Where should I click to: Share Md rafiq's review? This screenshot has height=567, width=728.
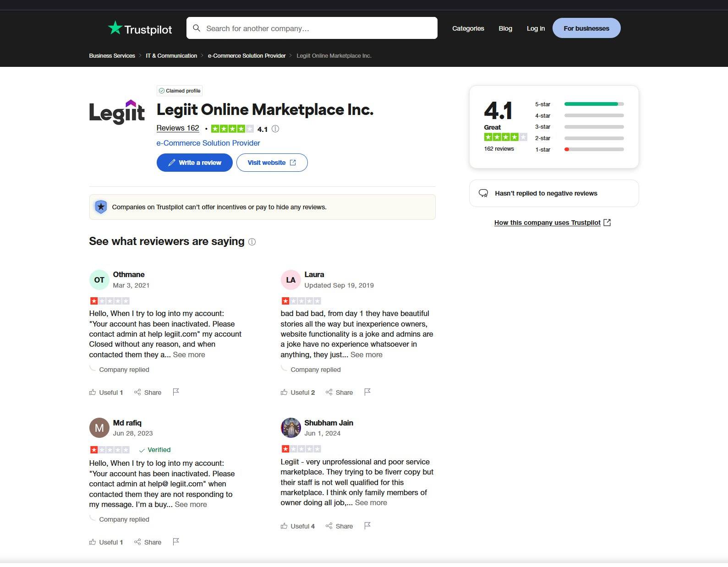point(148,542)
